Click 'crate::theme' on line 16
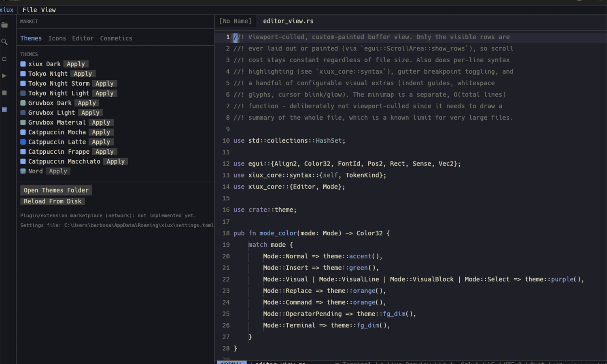The height and width of the screenshot is (364, 607). 271,210
